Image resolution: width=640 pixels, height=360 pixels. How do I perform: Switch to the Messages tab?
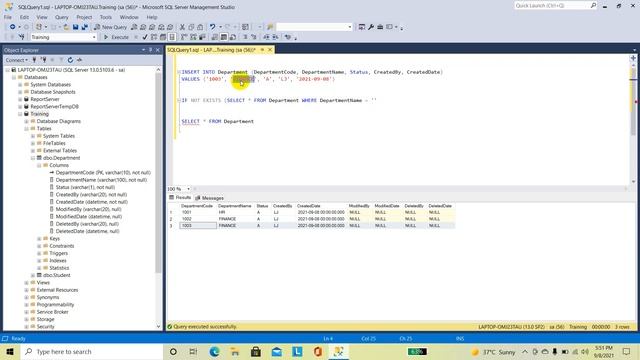(x=209, y=198)
